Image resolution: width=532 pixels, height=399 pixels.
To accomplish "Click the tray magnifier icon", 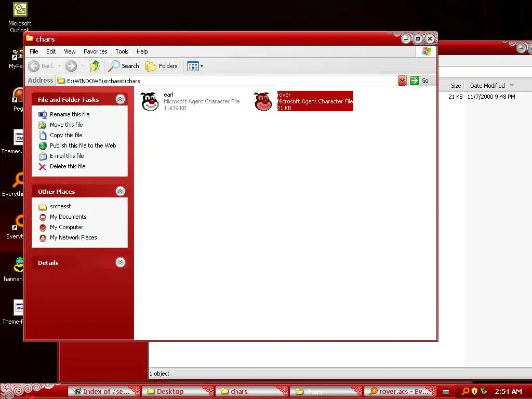I will click(466, 391).
